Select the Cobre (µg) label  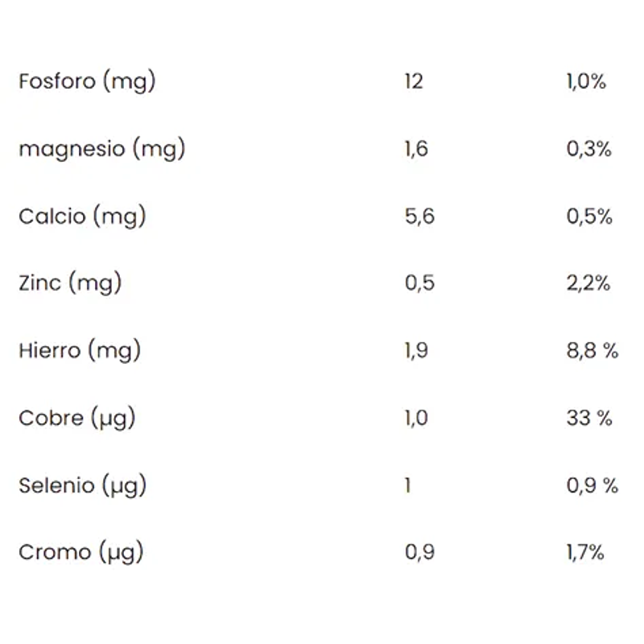pyautogui.click(x=77, y=419)
